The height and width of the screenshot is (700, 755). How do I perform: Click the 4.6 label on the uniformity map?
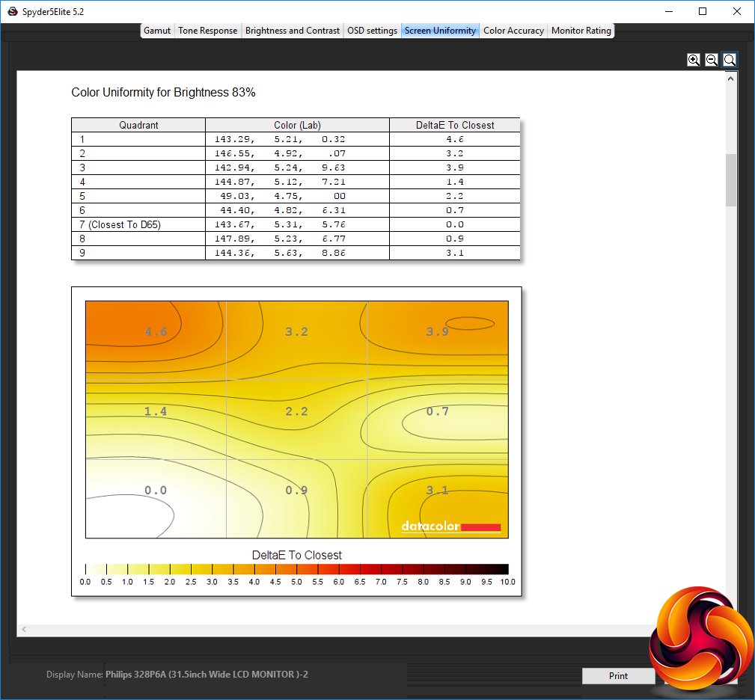156,331
